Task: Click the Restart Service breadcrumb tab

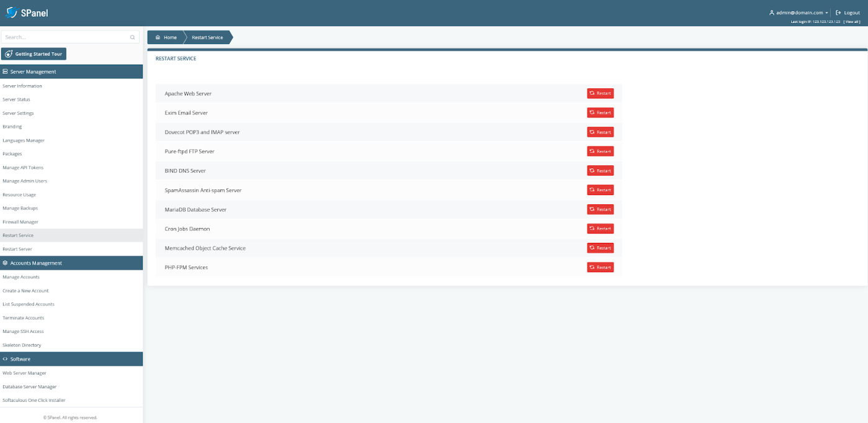Action: pos(207,37)
